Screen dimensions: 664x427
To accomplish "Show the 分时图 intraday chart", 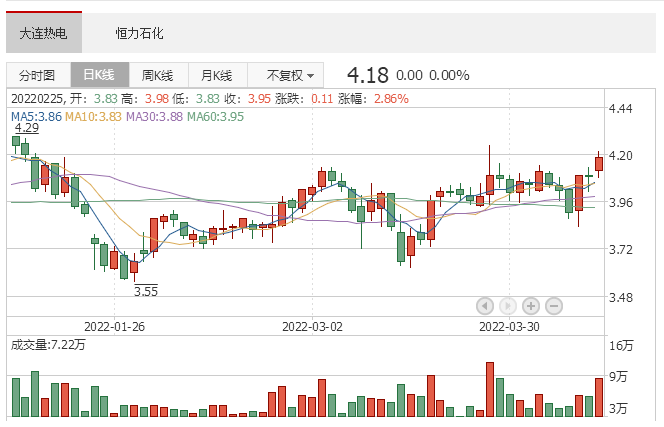I will tap(38, 75).
